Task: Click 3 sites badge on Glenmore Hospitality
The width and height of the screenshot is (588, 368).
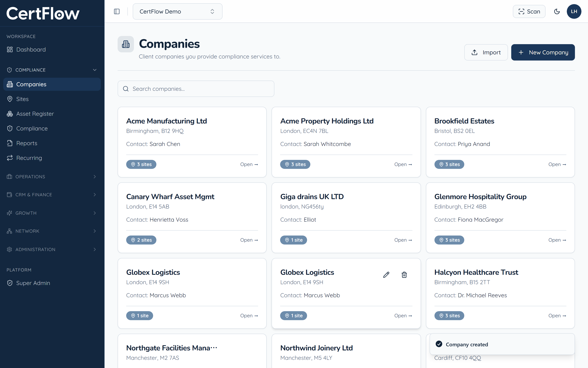Action: [449, 240]
